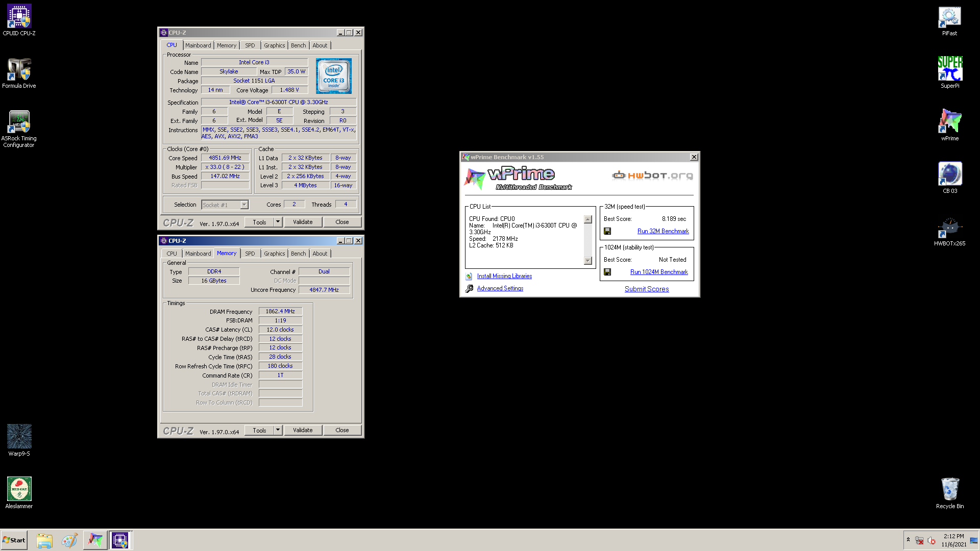The image size is (980, 551).
Task: Click the Install Missing Libraries icon
Action: [x=469, y=276]
